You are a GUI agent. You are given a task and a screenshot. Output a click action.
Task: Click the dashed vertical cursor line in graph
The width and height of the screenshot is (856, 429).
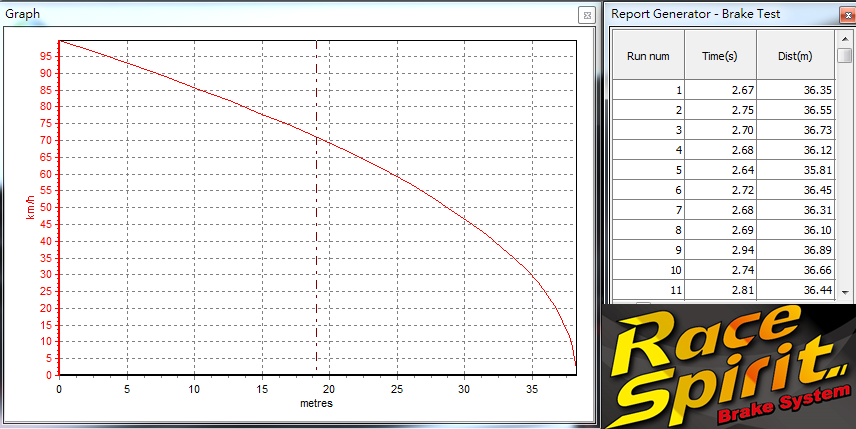(x=317, y=207)
